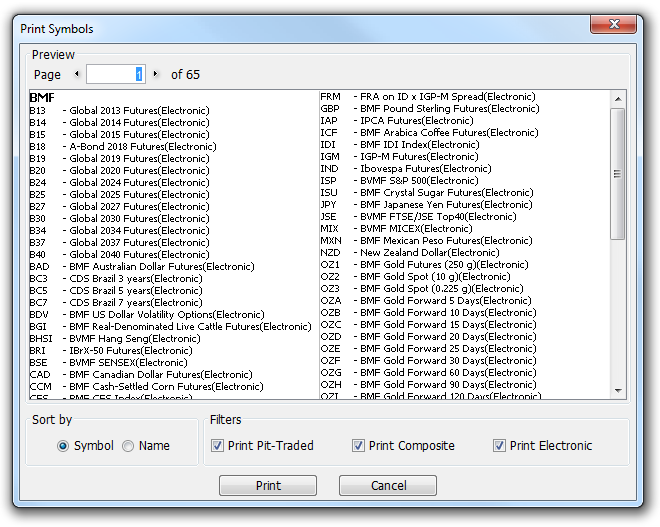Click the BMF heading in preview

coord(42,98)
